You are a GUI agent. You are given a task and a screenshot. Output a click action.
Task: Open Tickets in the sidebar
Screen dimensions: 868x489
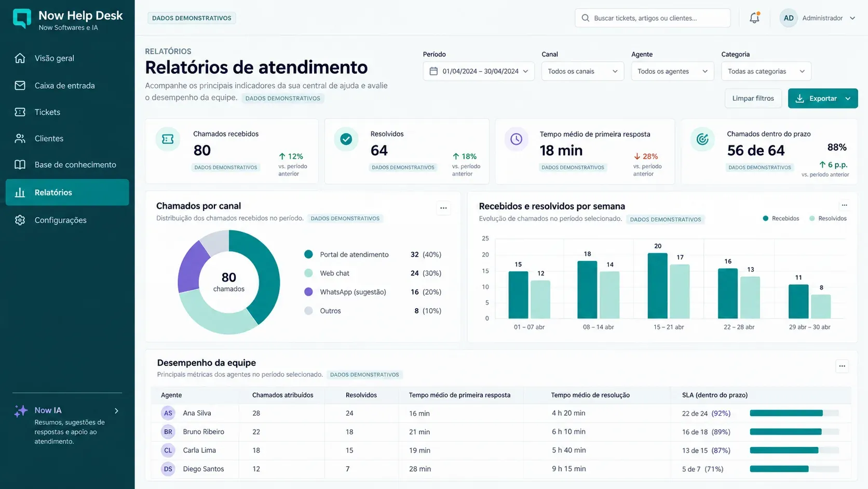(x=67, y=112)
